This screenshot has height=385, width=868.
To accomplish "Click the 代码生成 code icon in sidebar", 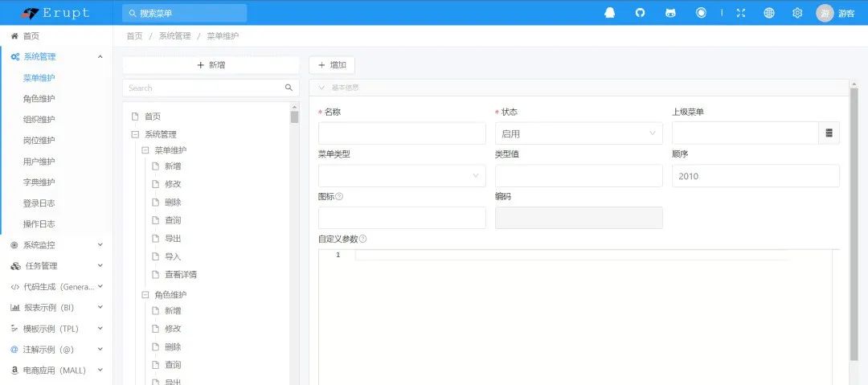I will click(x=15, y=287).
